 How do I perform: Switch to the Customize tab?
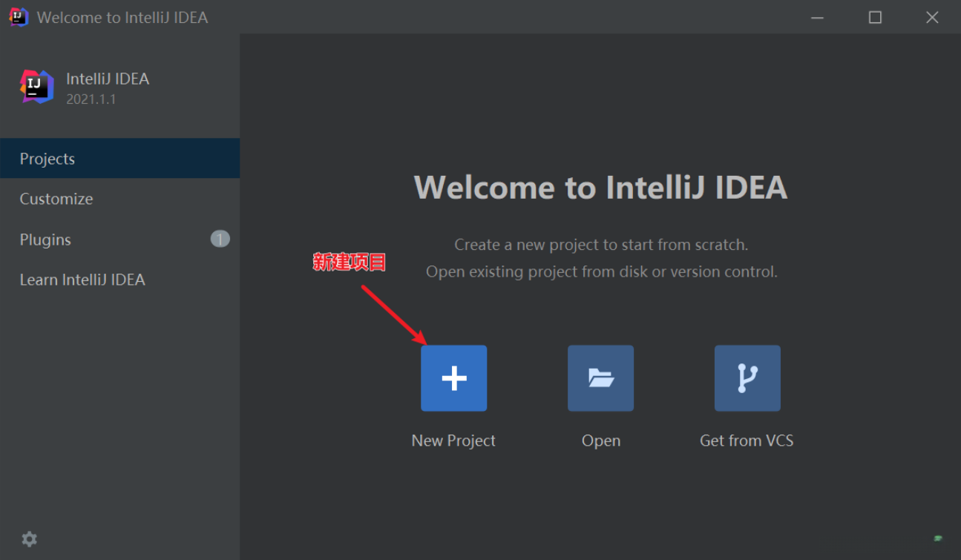pyautogui.click(x=56, y=199)
